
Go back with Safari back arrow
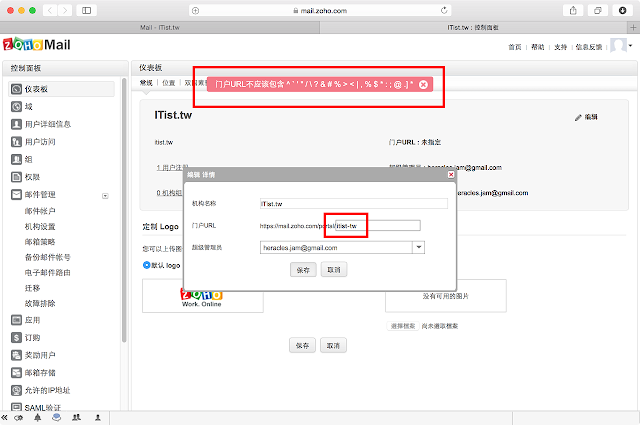pos(50,11)
